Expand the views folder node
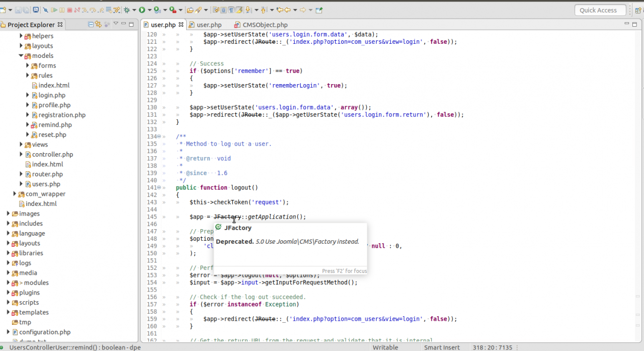 21,145
